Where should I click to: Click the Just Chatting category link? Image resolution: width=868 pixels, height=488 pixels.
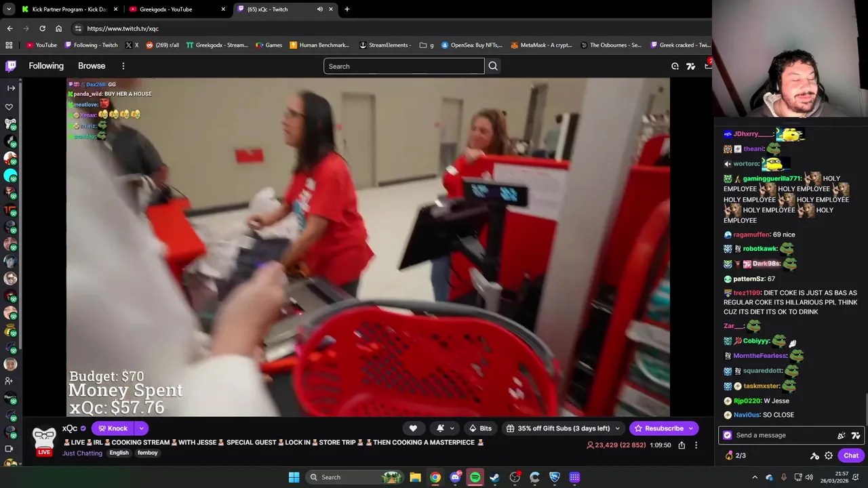click(82, 453)
